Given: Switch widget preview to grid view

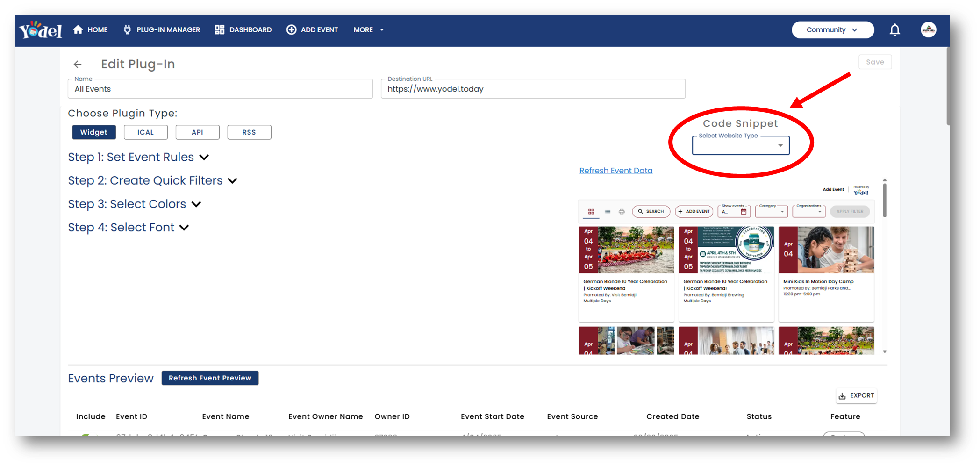Looking at the screenshot, I should click(591, 211).
